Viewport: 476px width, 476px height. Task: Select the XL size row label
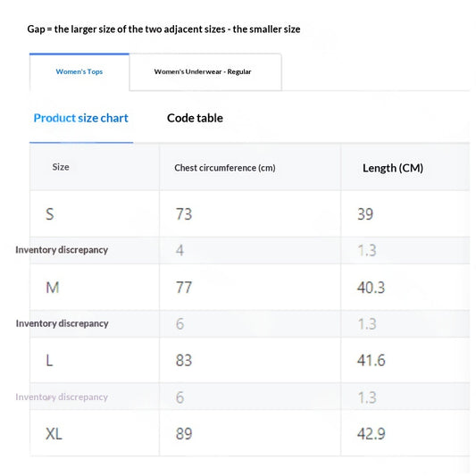point(54,433)
